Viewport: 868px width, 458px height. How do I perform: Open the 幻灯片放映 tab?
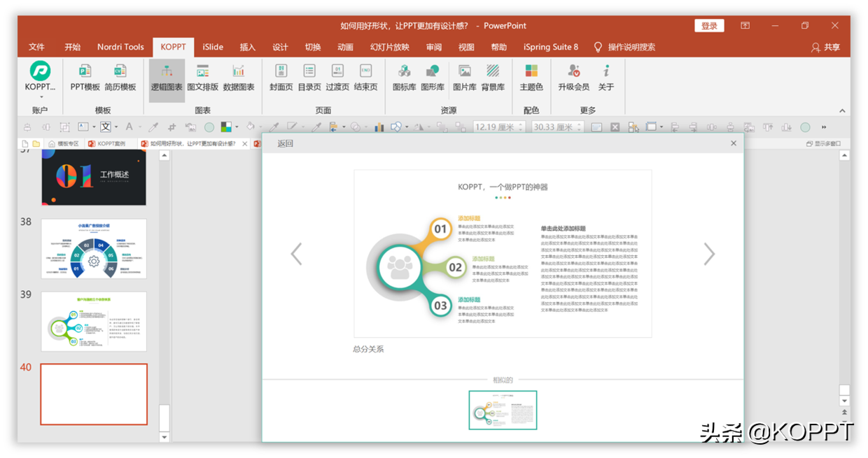(x=390, y=47)
